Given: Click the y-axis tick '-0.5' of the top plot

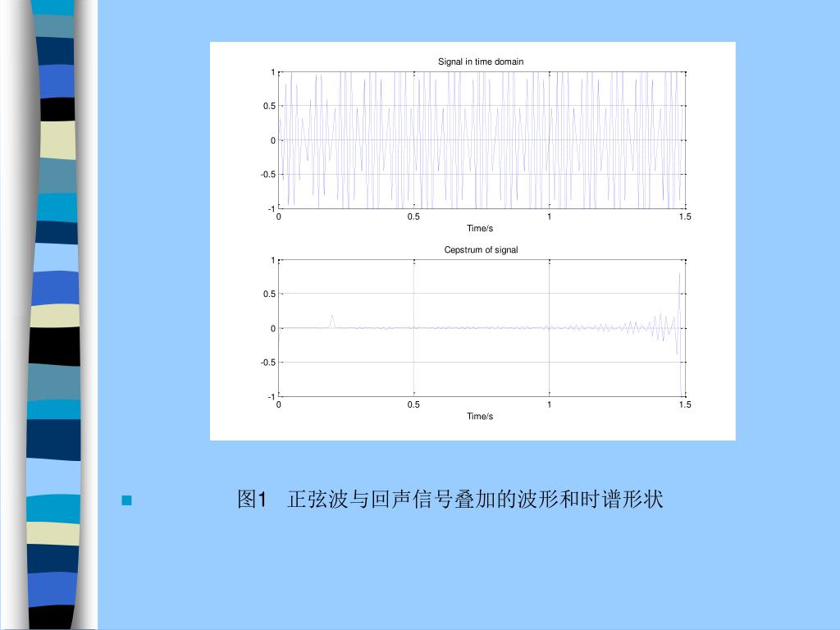Looking at the screenshot, I should click(x=268, y=175).
